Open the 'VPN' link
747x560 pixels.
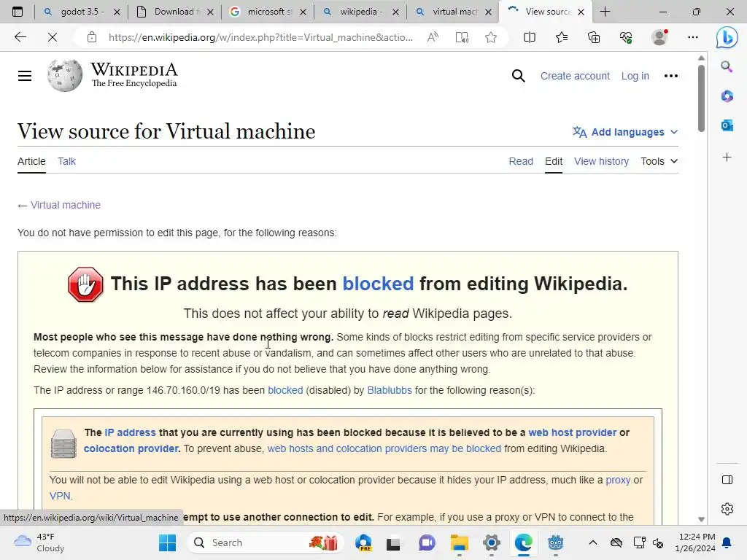[x=60, y=496]
